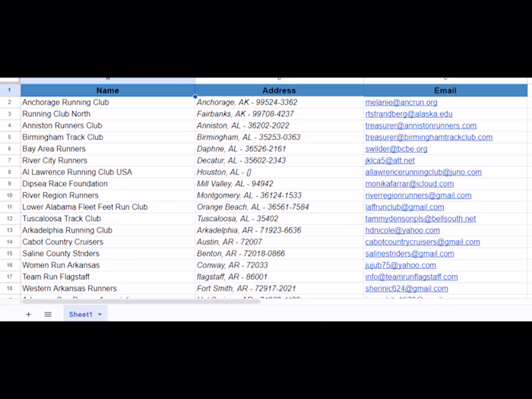Select the Anchorage Running Club cell

(108, 102)
